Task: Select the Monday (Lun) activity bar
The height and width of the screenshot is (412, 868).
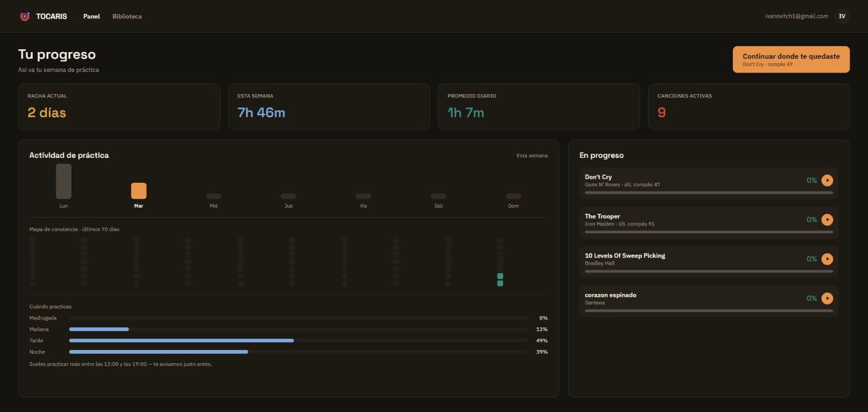Action: click(x=64, y=181)
